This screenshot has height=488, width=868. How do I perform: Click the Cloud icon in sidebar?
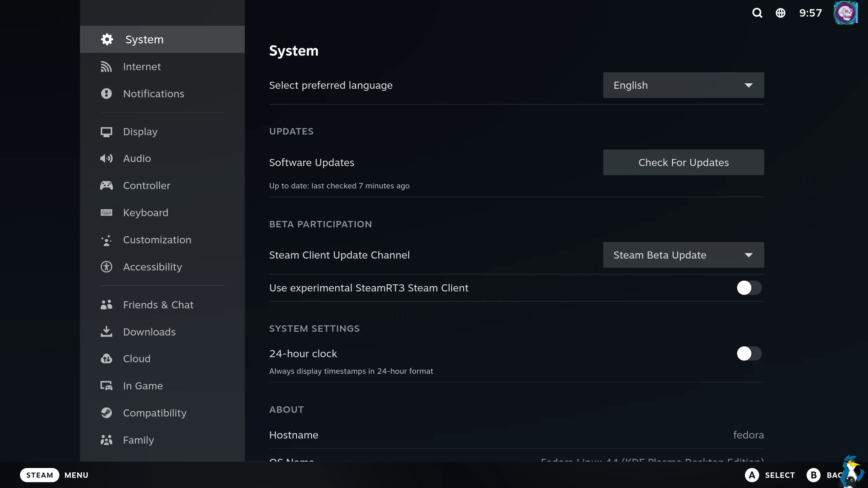point(106,359)
